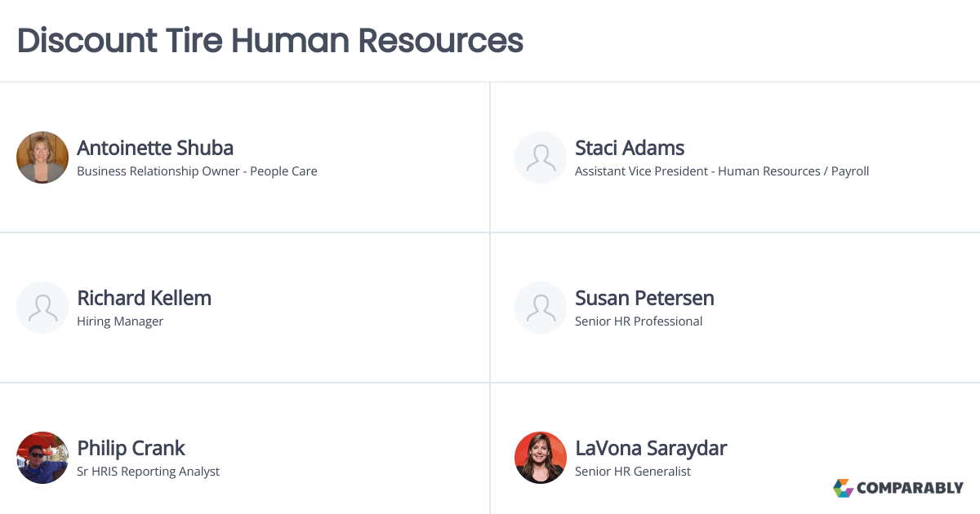Click 'Sr HRIS Reporting Analyst' title
This screenshot has height=514, width=980.
click(x=148, y=472)
